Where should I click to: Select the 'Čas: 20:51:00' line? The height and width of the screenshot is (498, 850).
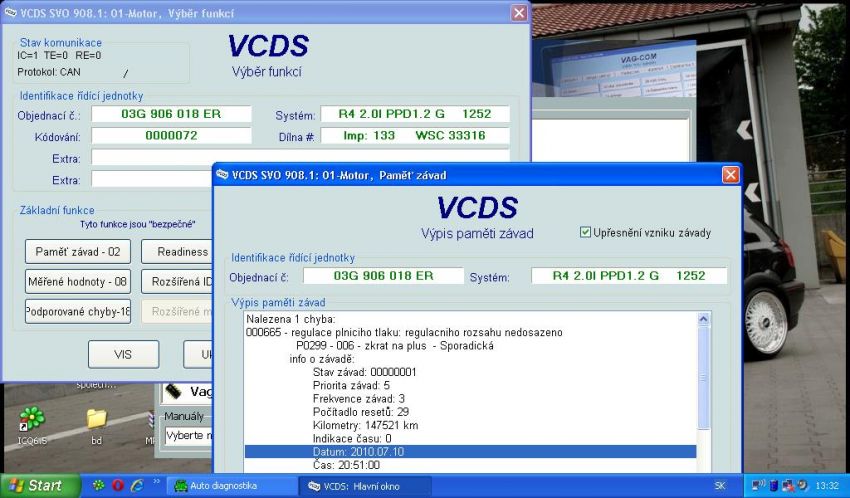click(346, 465)
